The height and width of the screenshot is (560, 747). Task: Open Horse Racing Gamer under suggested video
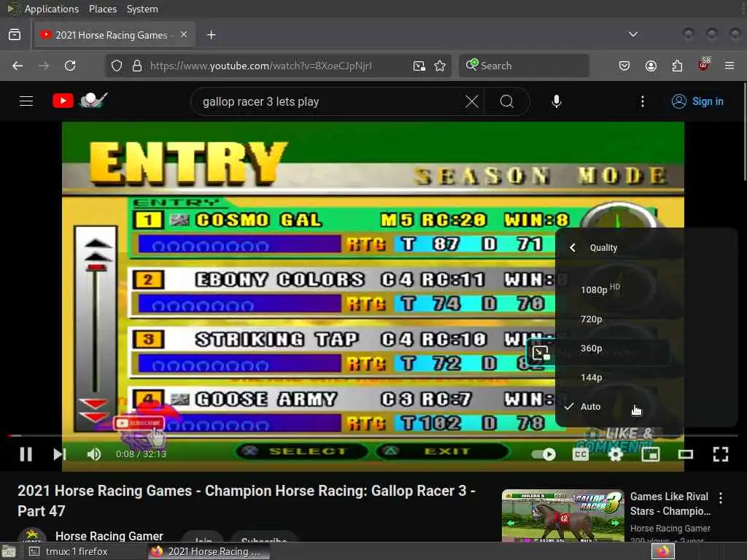(x=670, y=529)
